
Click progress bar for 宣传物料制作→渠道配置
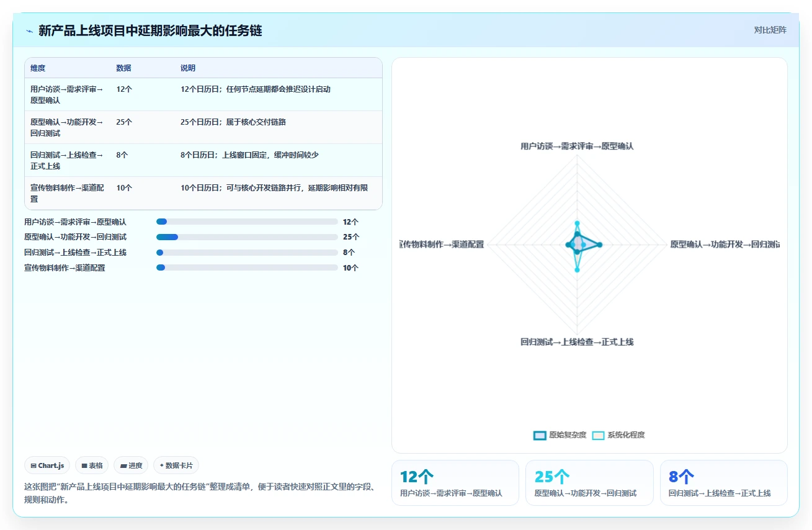(x=247, y=267)
